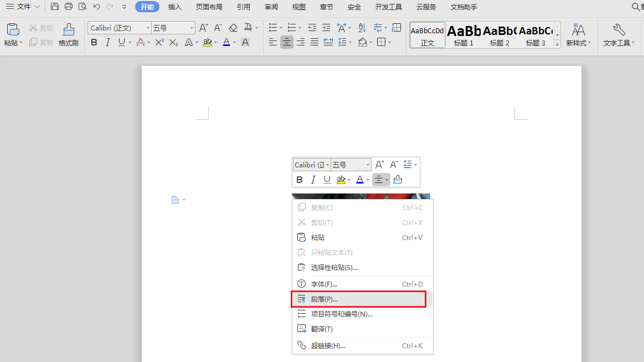Apply superscript using the X² ribbon icon
Viewport: 644px width, 362px height.
click(x=159, y=42)
